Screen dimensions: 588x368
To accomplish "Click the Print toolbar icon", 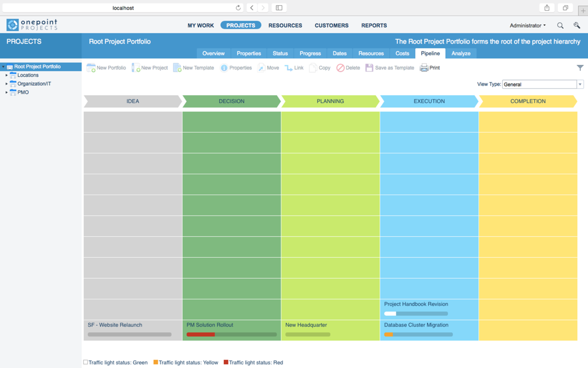I will (x=424, y=68).
